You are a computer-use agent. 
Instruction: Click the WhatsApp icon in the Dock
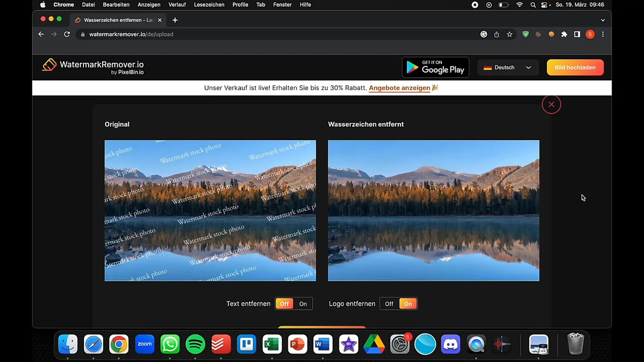(x=170, y=344)
